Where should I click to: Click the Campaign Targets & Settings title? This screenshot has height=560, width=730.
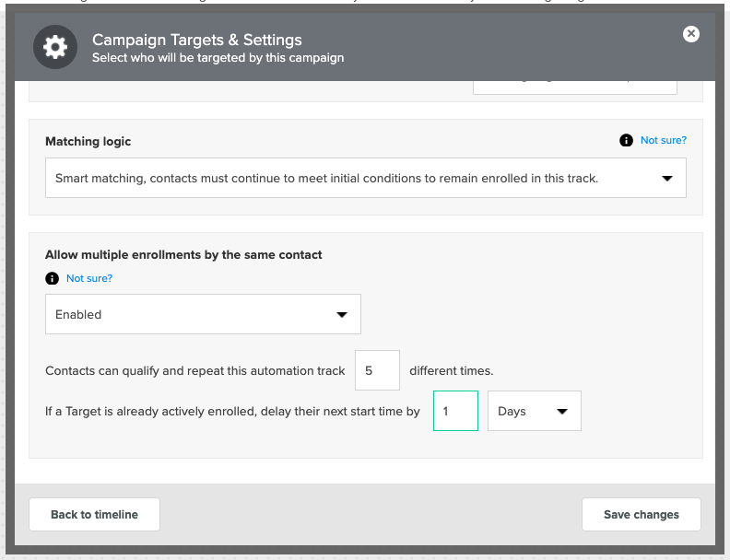[197, 40]
